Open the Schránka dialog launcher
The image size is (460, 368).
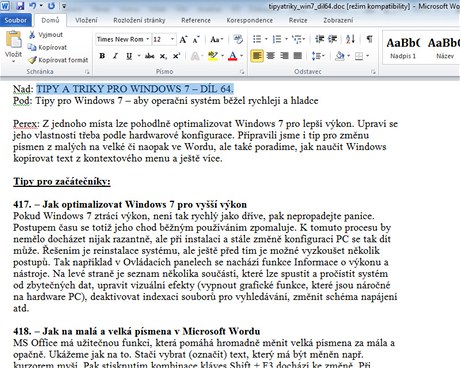click(87, 72)
